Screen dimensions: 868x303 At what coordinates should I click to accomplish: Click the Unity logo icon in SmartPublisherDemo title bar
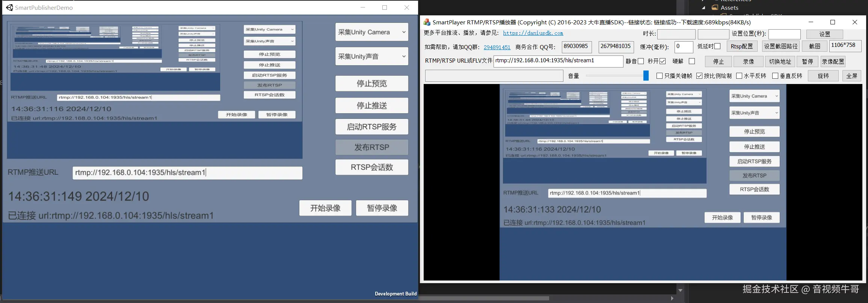pyautogui.click(x=9, y=7)
